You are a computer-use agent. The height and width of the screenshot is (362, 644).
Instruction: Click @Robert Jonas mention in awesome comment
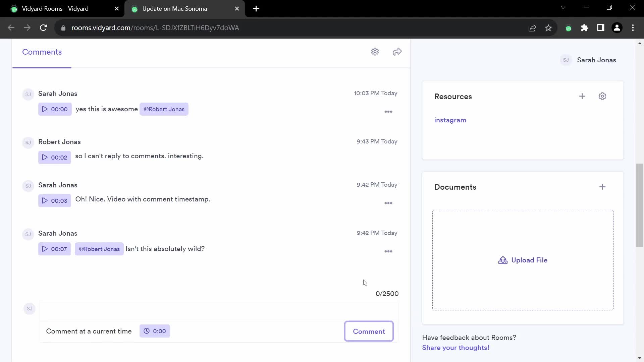pos(164,109)
